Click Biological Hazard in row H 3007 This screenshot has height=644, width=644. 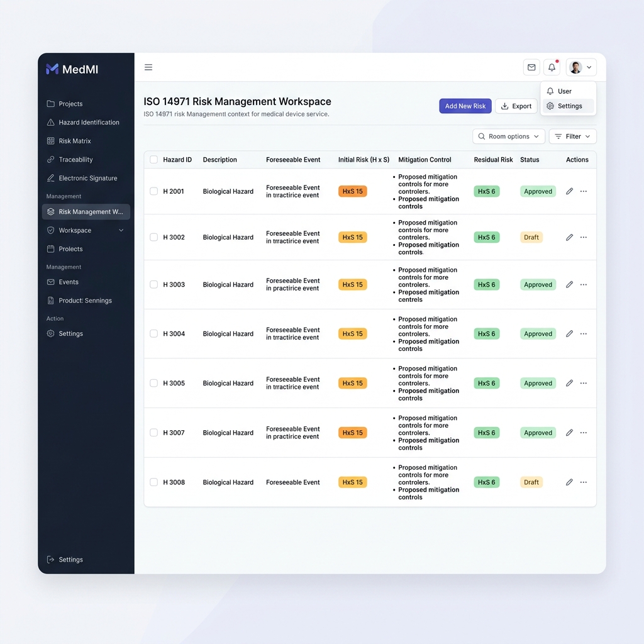pyautogui.click(x=228, y=433)
